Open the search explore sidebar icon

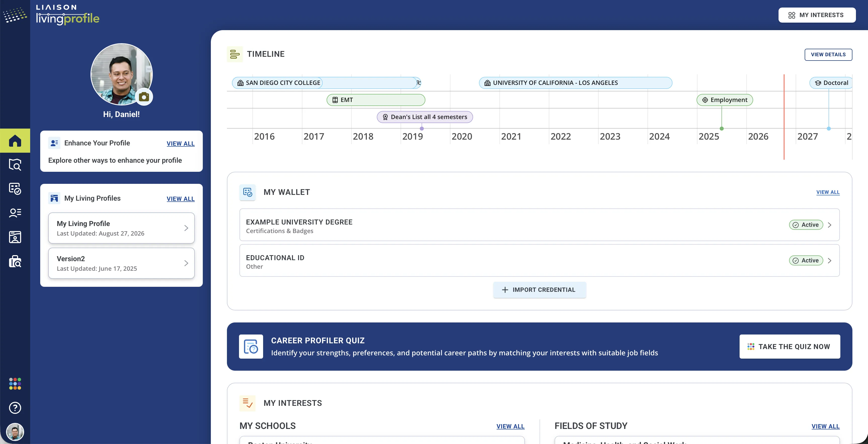[15, 164]
